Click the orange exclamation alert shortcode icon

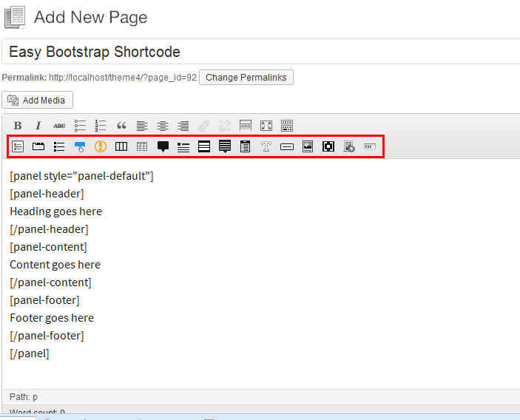101,146
